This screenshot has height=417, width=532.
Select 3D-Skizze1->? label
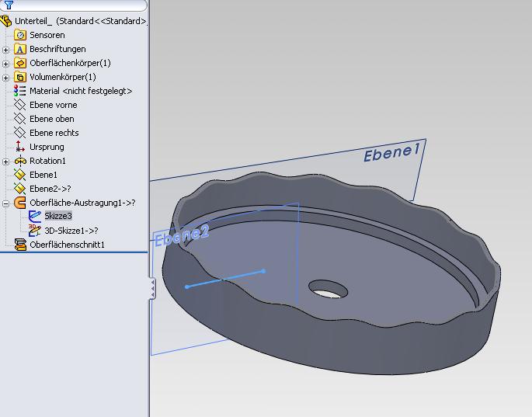pos(71,231)
